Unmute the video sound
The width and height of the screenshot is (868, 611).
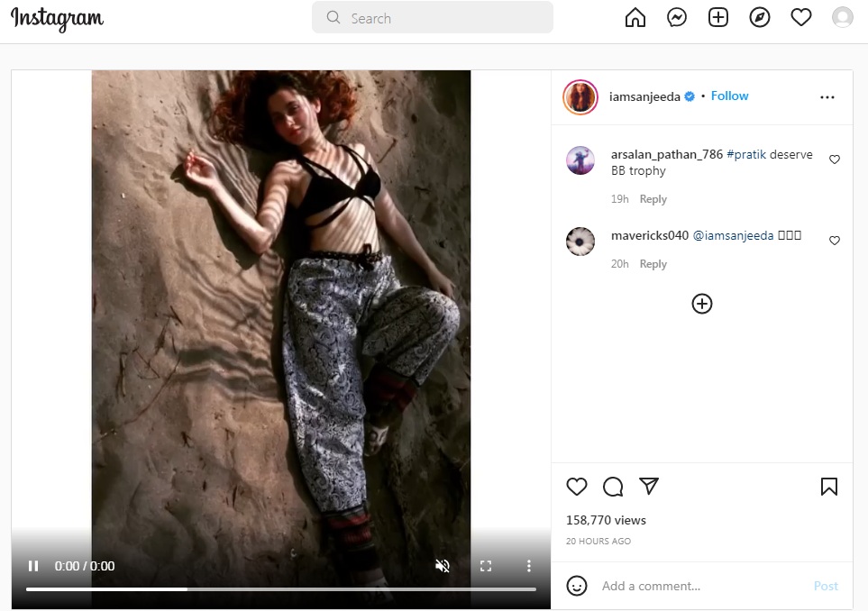[x=443, y=566]
